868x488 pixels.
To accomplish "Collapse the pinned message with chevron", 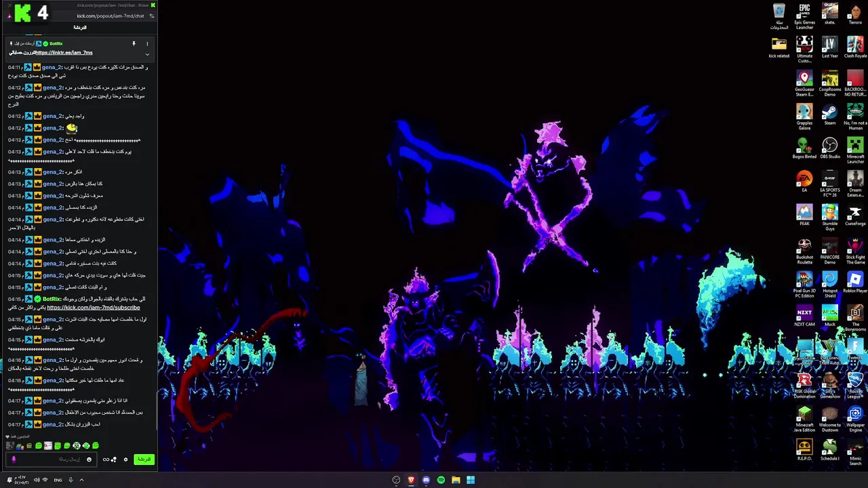I will click(147, 54).
